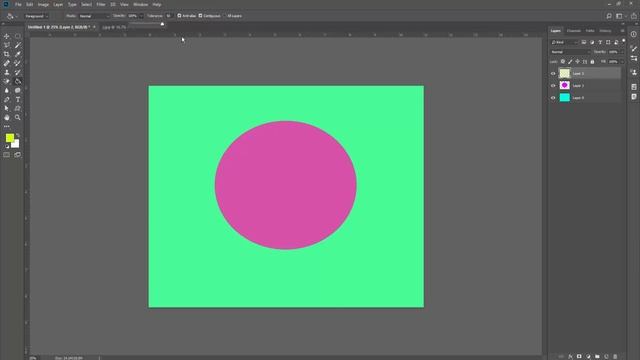Open the File menu
This screenshot has width=640, height=360.
(18, 4)
